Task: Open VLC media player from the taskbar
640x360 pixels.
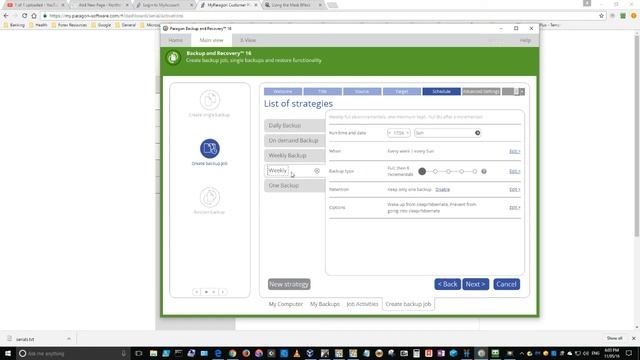Action: (x=297, y=353)
